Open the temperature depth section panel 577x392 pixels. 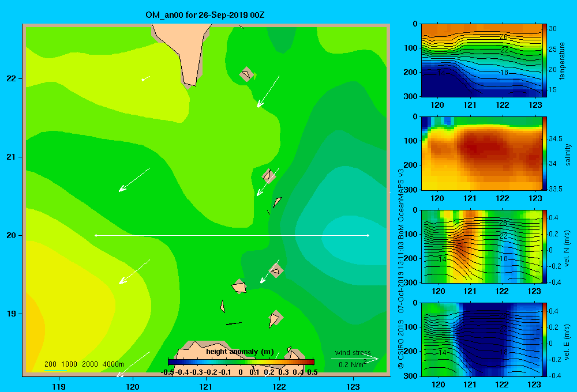tap(481, 61)
